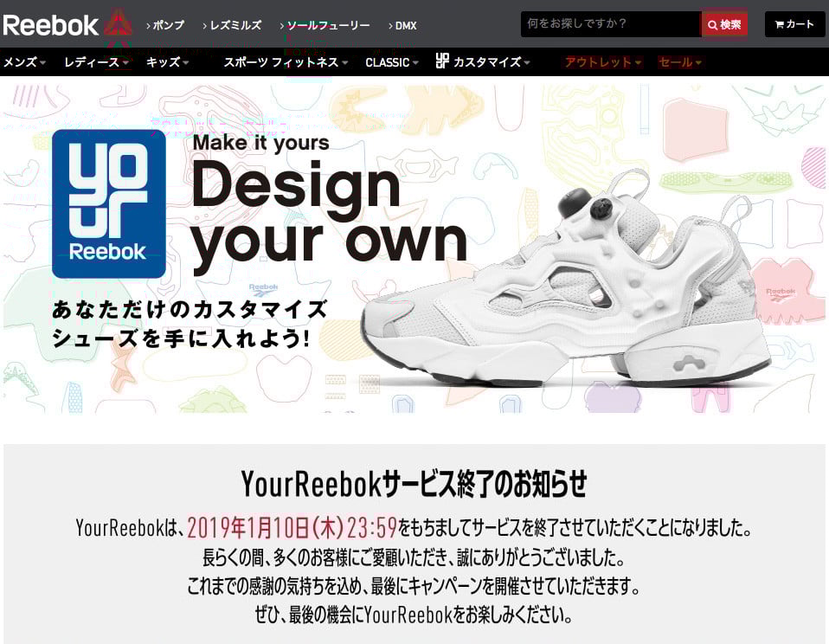Follow the レズミルズ link
Screen dimensions: 829x644
coord(232,25)
